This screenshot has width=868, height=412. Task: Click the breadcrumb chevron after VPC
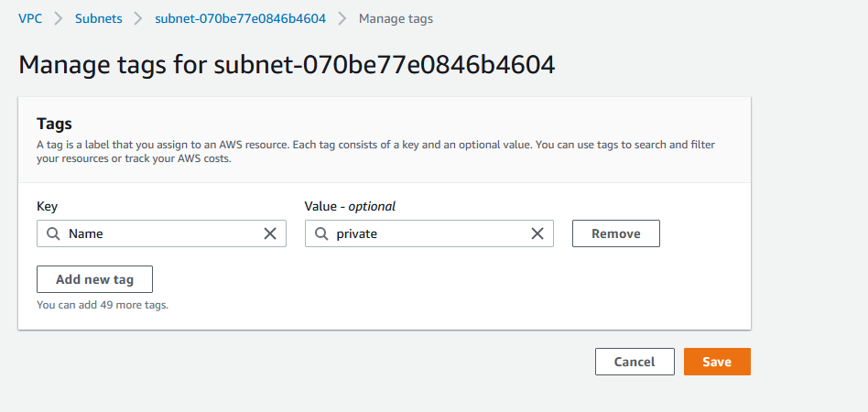tap(59, 19)
